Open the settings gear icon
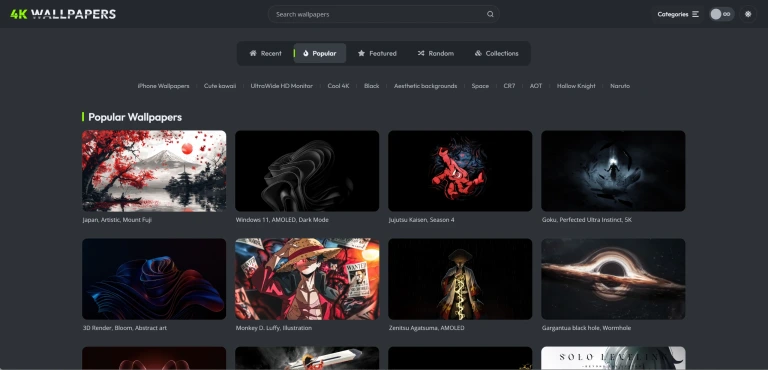The image size is (768, 370). [748, 14]
